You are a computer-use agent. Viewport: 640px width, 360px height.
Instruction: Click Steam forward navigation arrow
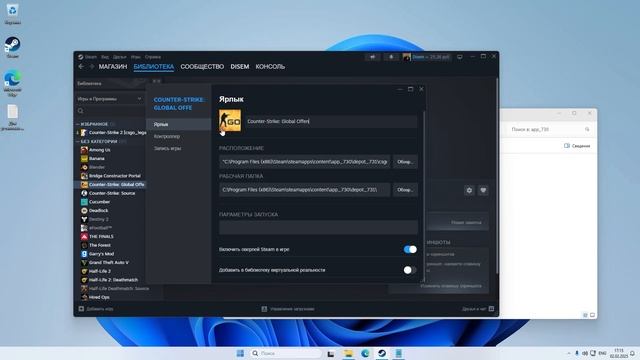click(91, 67)
